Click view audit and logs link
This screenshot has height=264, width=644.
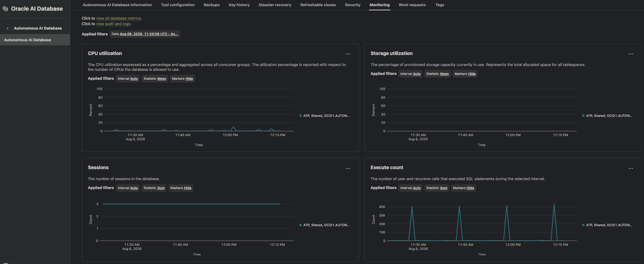[113, 24]
